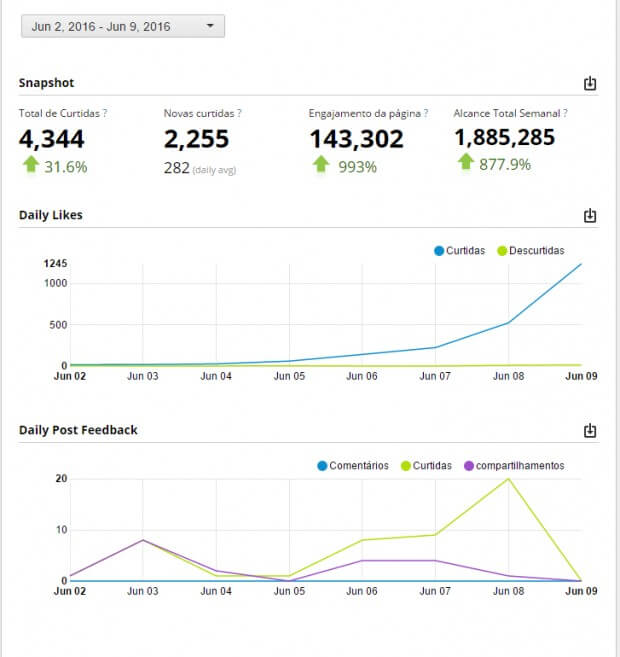Click help mark next to Total de Curtidas
The width and height of the screenshot is (620, 657).
[105, 113]
